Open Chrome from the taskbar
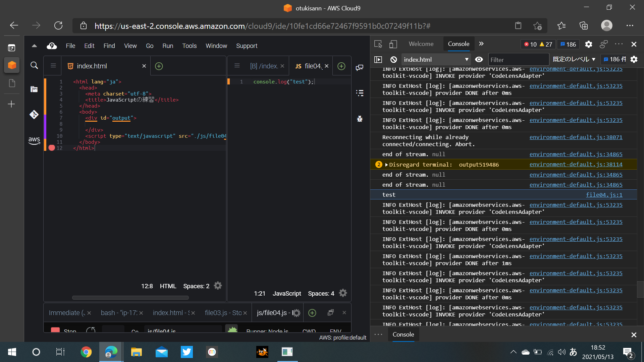 pos(86,352)
